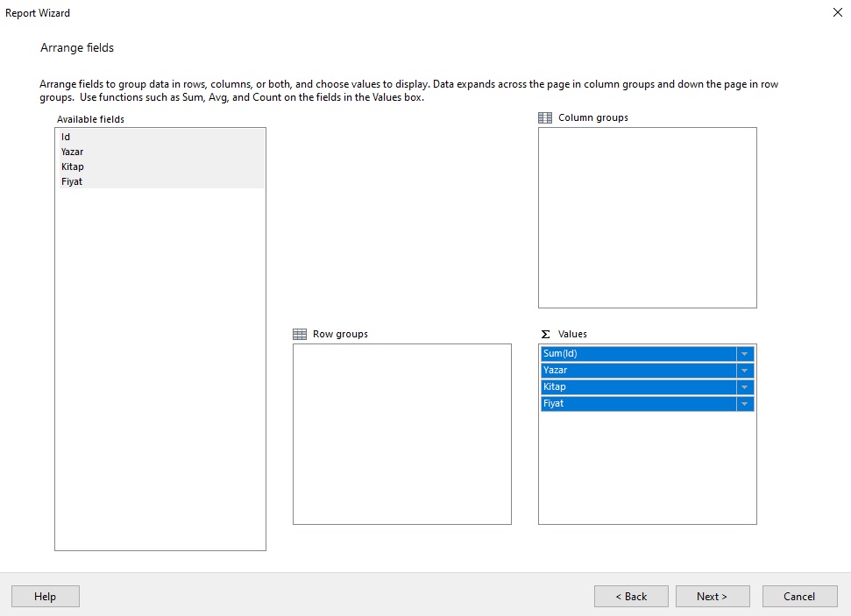Select the Yazar entry in Values

pos(639,371)
